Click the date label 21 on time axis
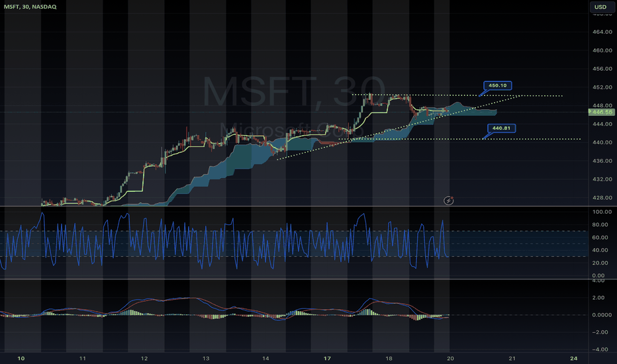Screen dimensions: 617x364 pos(512,358)
